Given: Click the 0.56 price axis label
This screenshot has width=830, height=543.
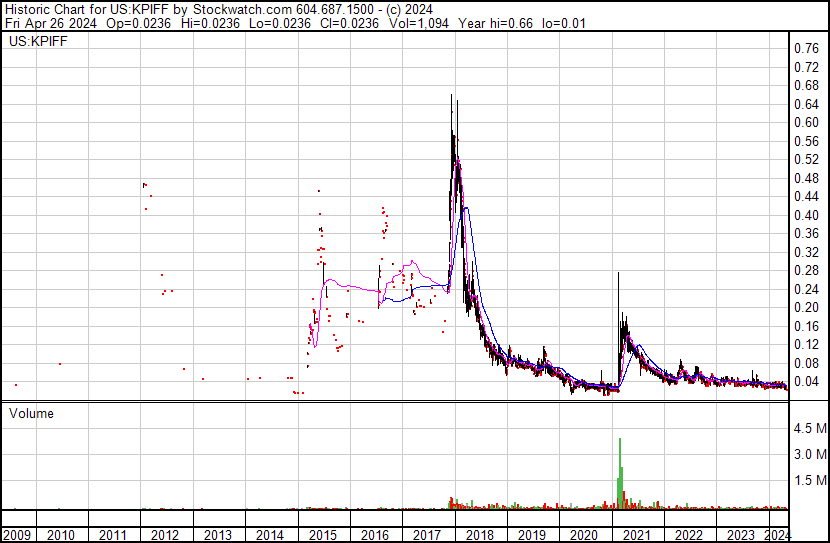Looking at the screenshot, I should point(807,141).
